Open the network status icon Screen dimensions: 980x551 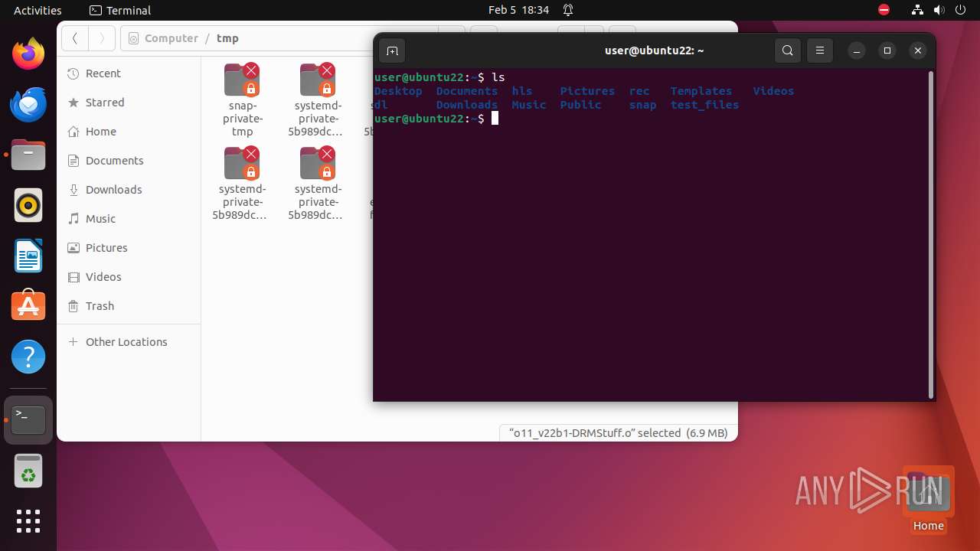[917, 10]
